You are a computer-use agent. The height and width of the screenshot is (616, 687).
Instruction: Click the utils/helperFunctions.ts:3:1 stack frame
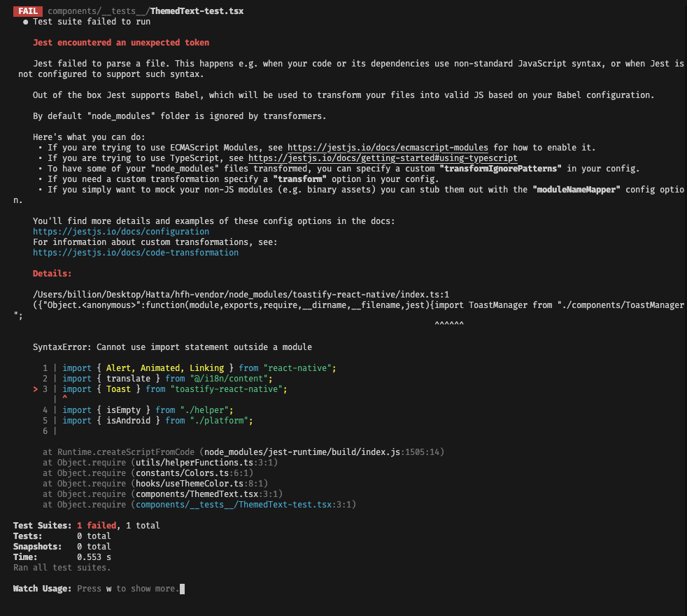160,463
